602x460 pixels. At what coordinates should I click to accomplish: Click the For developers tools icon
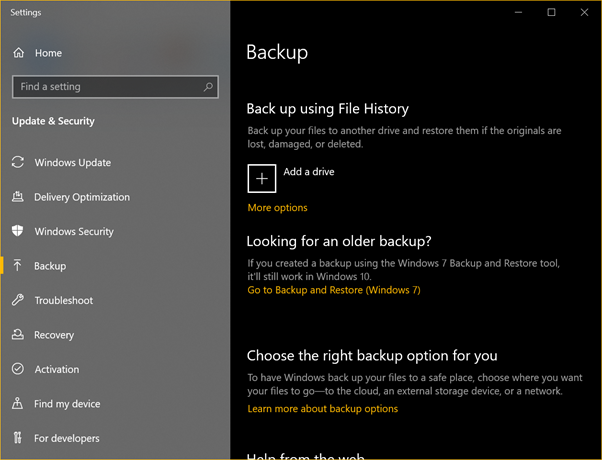pos(18,438)
